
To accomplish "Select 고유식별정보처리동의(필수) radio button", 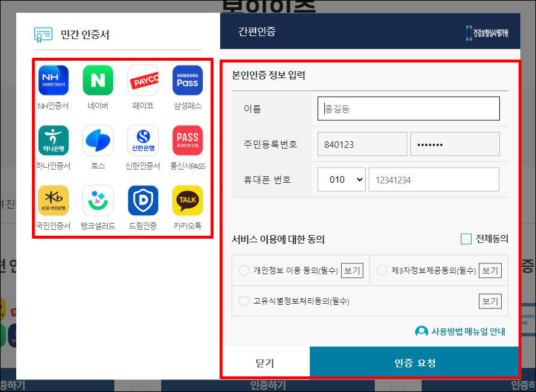I will (244, 301).
